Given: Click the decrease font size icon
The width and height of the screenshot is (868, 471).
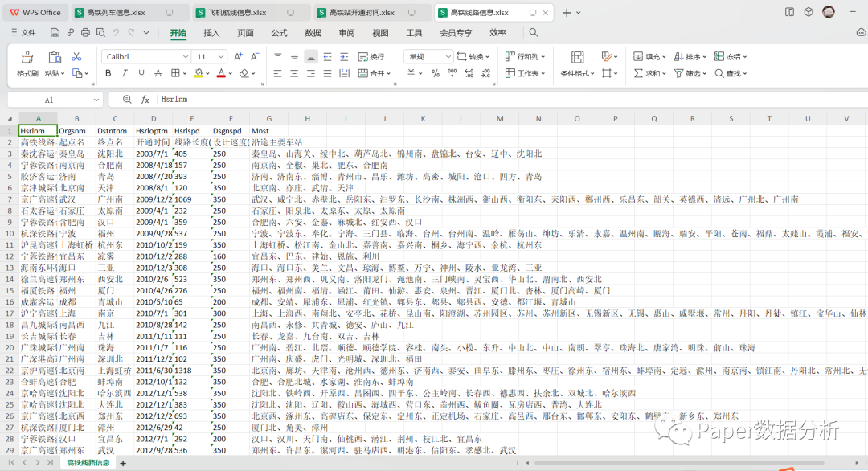Looking at the screenshot, I should [x=255, y=56].
